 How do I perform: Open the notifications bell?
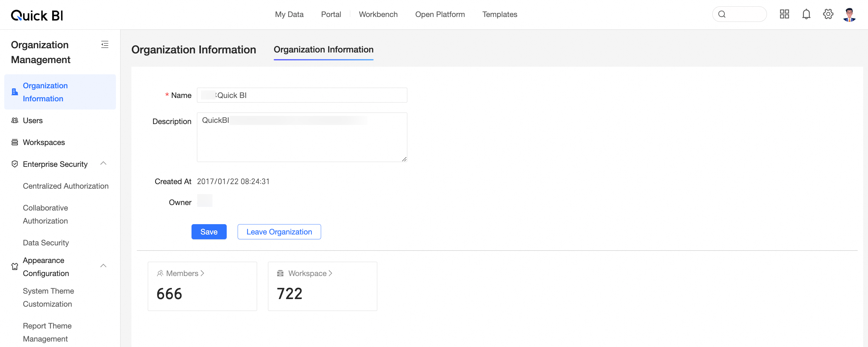pos(806,14)
